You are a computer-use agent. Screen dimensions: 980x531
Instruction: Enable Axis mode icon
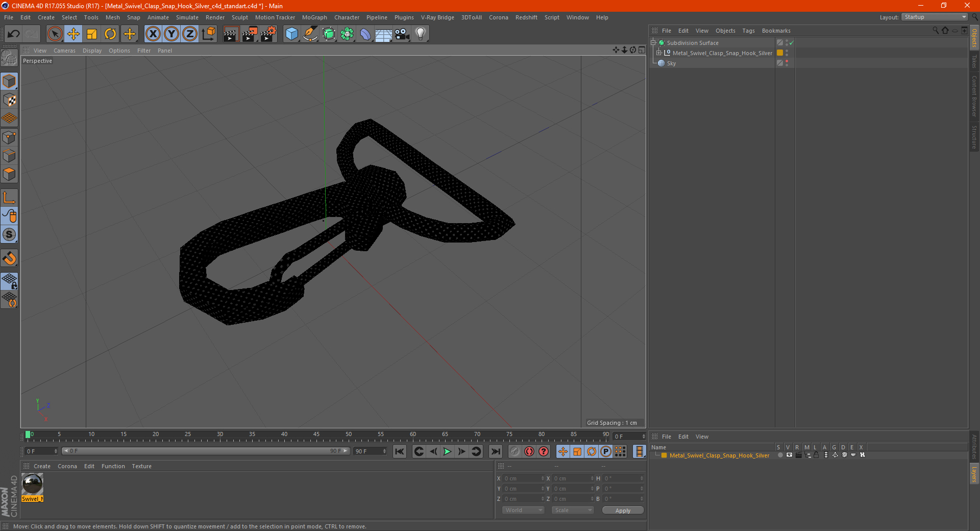coord(9,198)
